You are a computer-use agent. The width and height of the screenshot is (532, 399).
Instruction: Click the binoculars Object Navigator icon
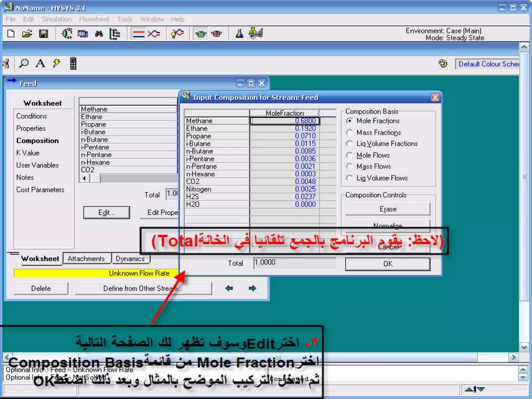pos(99,34)
